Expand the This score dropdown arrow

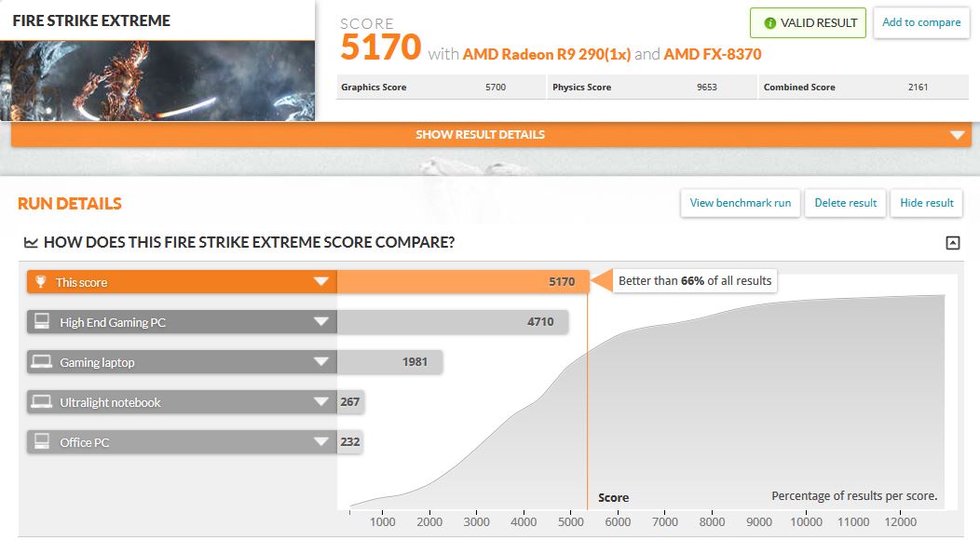[x=321, y=281]
